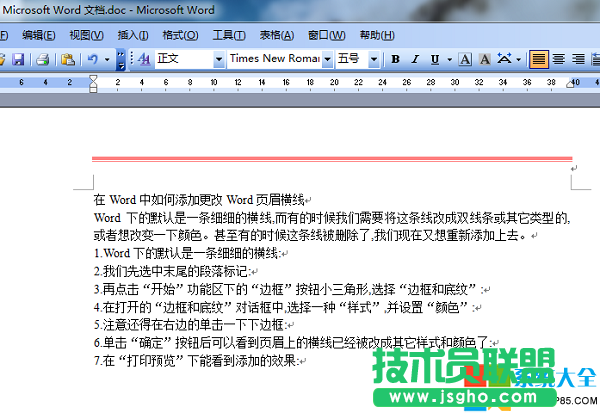Click the paragraph starting Word 下的默认是一条细细的横线,而有的时候
600x413 pixels.
click(332, 218)
